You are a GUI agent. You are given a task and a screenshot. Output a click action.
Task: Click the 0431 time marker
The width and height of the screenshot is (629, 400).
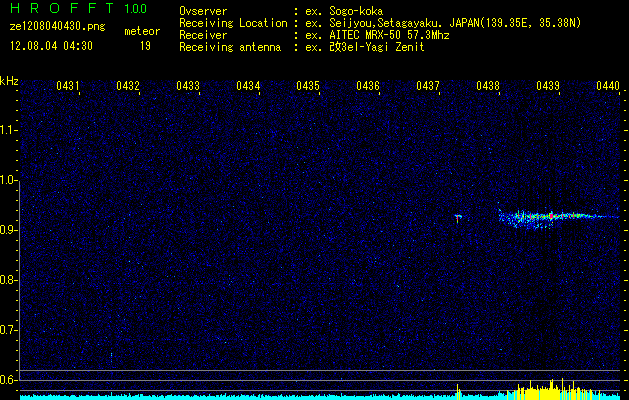click(x=68, y=87)
